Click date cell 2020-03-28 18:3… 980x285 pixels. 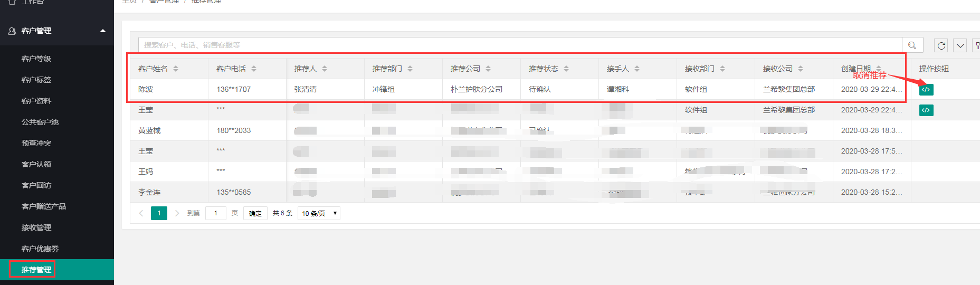[872, 131]
